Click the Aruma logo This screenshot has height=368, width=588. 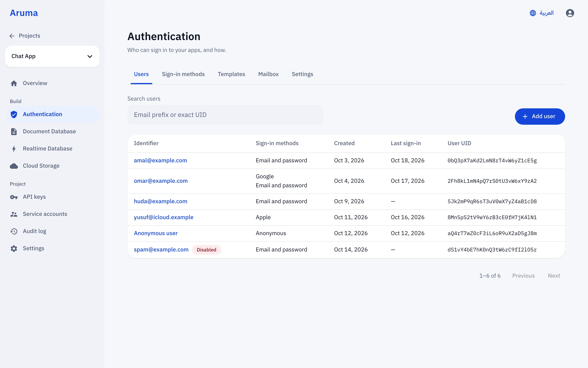[24, 13]
